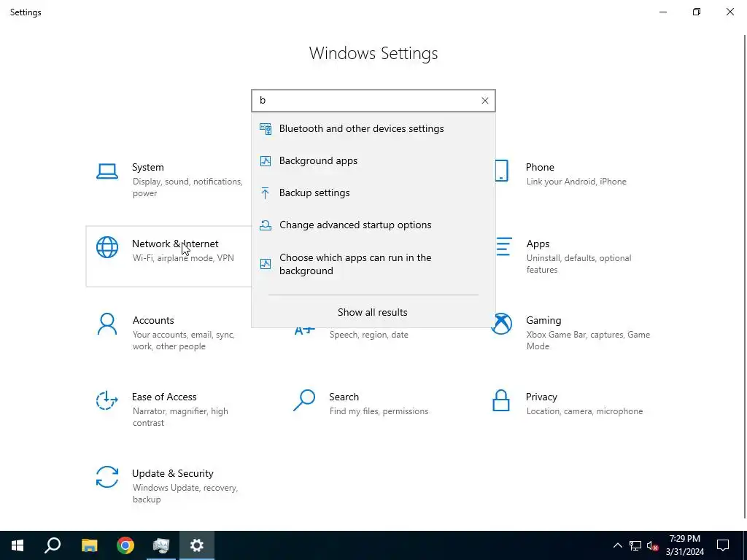Clear the search box text
This screenshot has width=747, height=560.
pyautogui.click(x=484, y=101)
